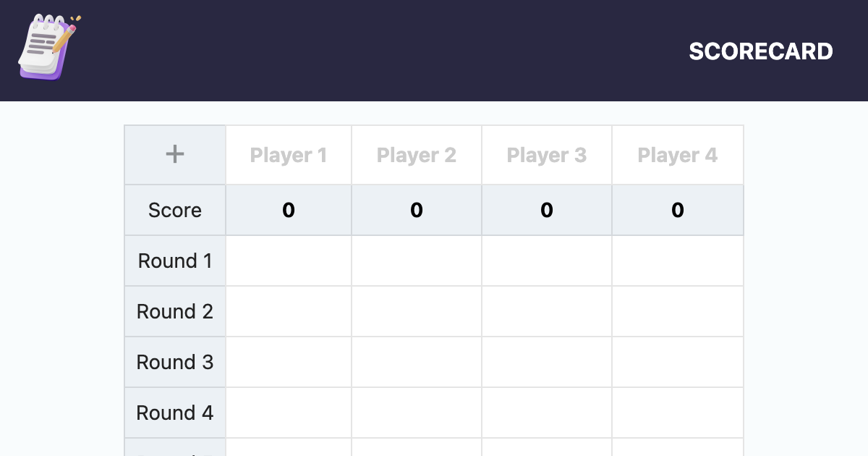Select the Player 2 name field
This screenshot has height=456, width=868.
tap(417, 155)
